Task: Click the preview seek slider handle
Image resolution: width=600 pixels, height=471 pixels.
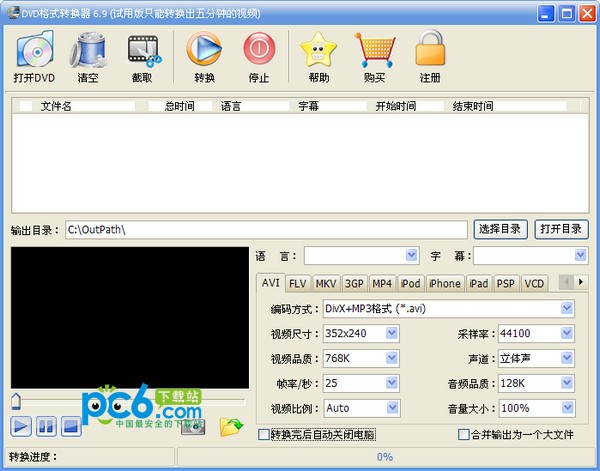Action: pyautogui.click(x=16, y=401)
